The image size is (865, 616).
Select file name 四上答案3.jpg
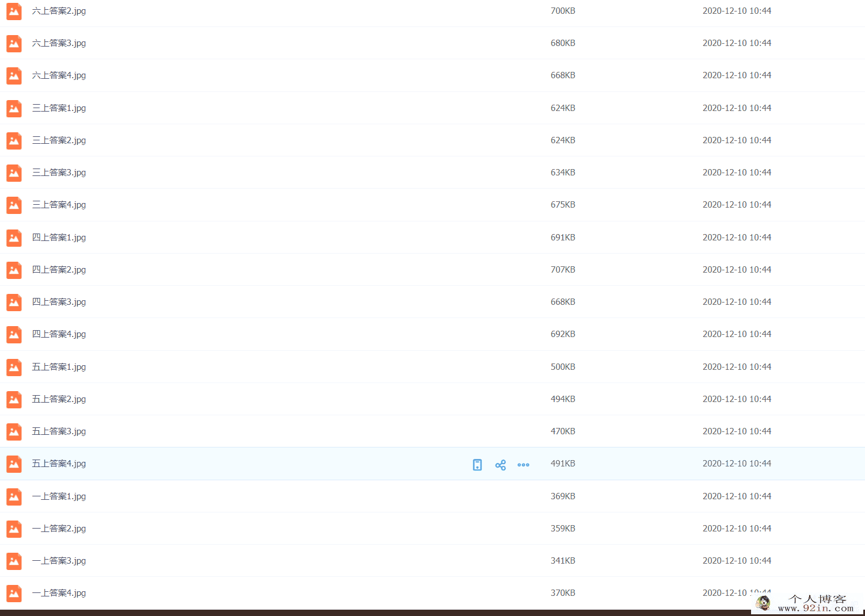point(59,302)
